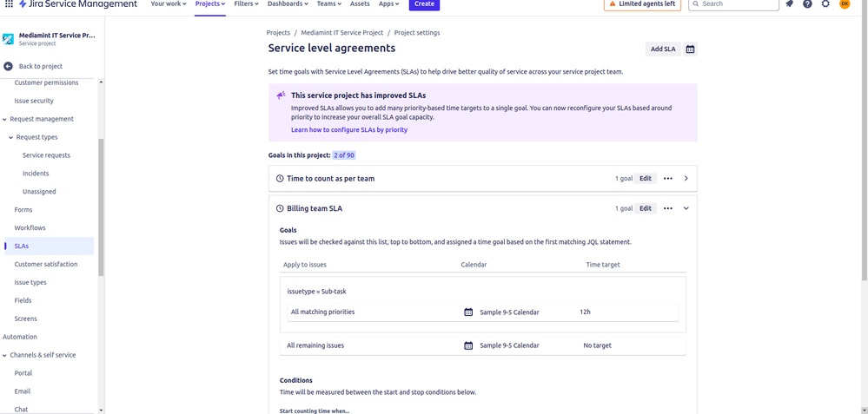
Task: Collapse the Billing team SLA section
Action: (x=686, y=208)
